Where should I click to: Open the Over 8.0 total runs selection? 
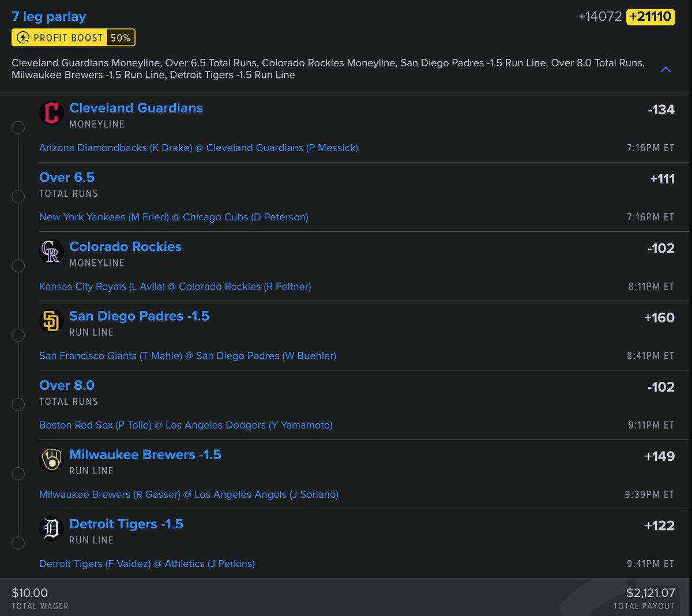point(67,385)
